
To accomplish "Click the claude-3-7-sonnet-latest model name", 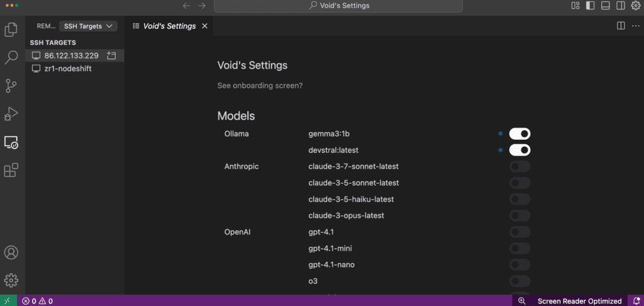I will pos(353,167).
